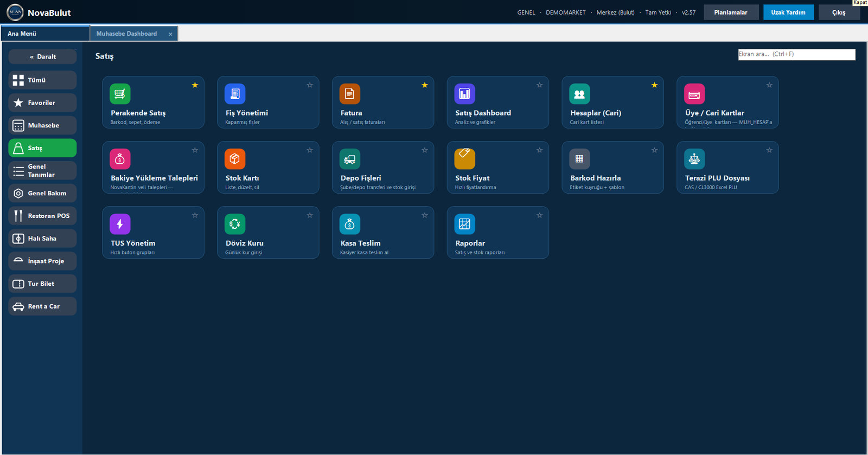This screenshot has width=868, height=455.
Task: Open the Raporlar chart icon
Action: 465,224
